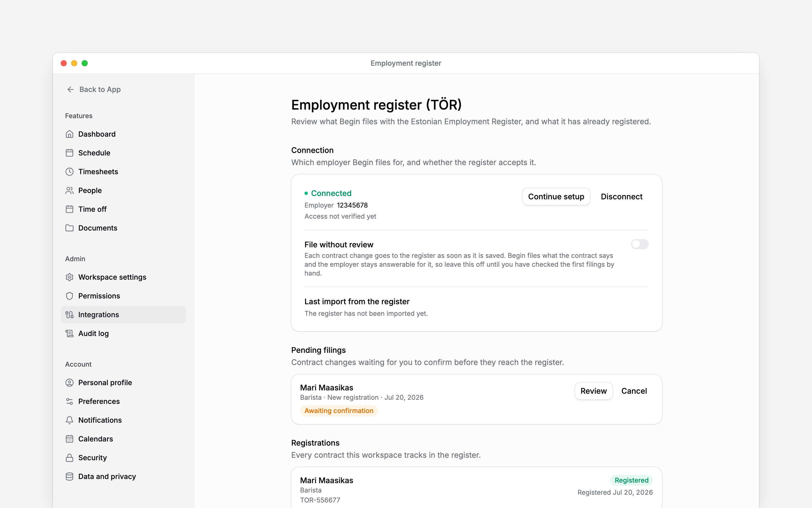This screenshot has width=812, height=508.
Task: Click the Audit log scroll icon
Action: (x=70, y=334)
